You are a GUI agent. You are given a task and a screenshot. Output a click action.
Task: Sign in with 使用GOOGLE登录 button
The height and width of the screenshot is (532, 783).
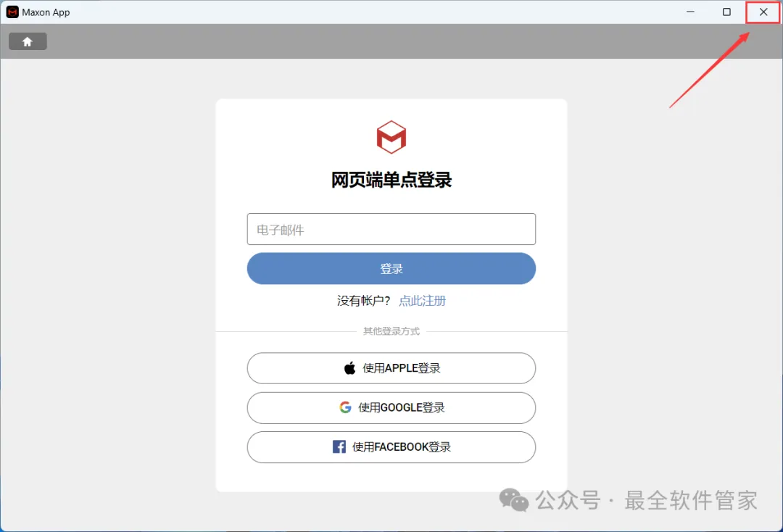point(391,408)
